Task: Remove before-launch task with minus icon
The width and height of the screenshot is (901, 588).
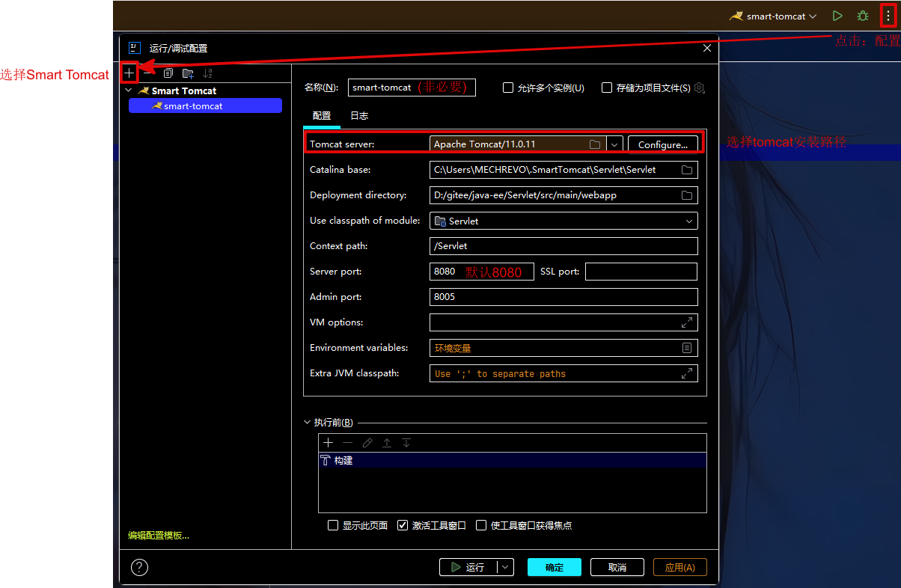Action: (347, 443)
